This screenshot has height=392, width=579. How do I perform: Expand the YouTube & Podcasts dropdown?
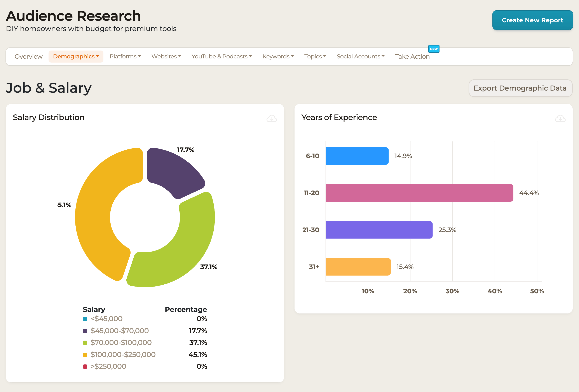pyautogui.click(x=221, y=56)
